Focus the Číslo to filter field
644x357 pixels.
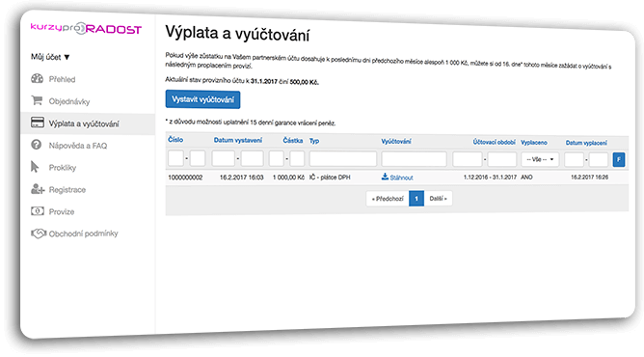[198, 158]
